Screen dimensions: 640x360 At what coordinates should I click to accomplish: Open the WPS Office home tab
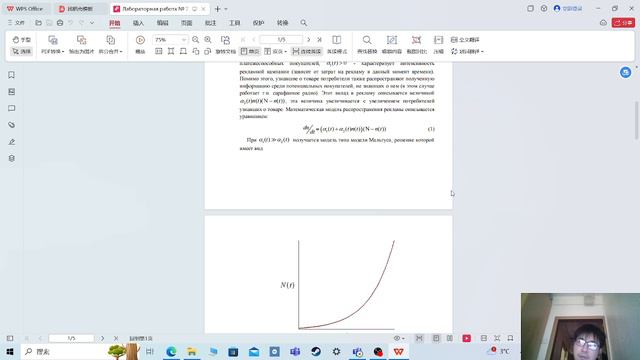coord(26,9)
